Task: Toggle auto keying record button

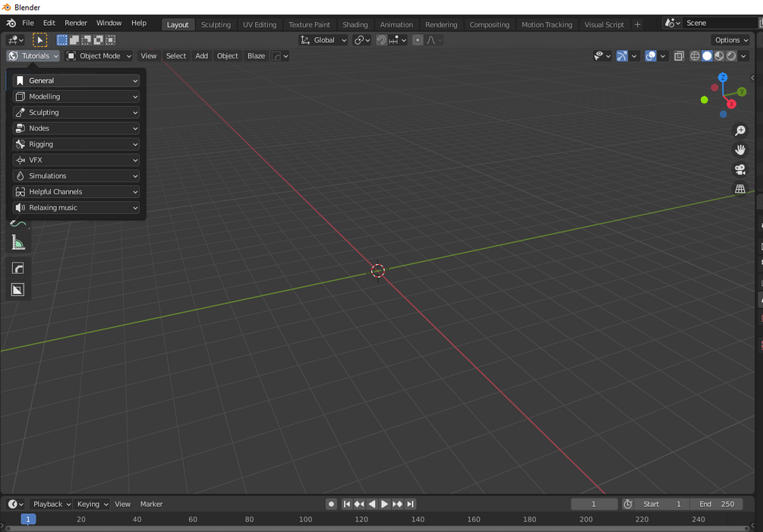Action: click(331, 504)
